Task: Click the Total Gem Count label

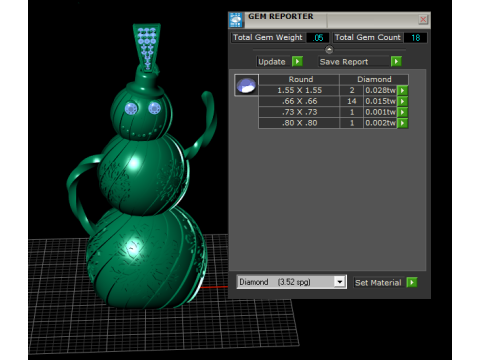Action: 368,37
